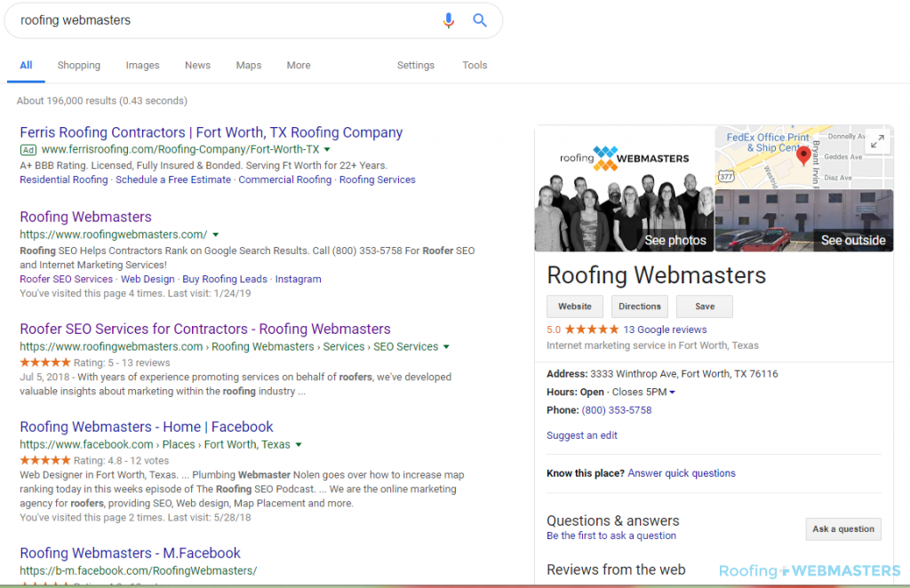The width and height of the screenshot is (910, 588).
Task: Click the Save button
Action: point(705,306)
